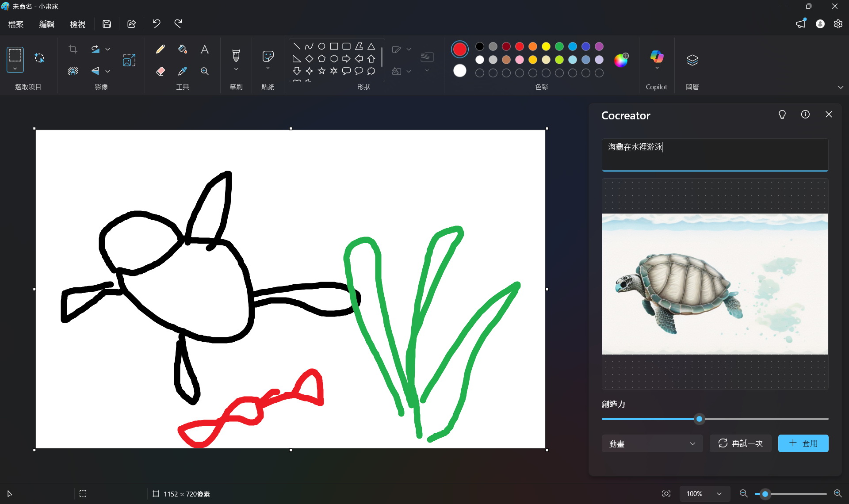Select the Text tool
This screenshot has height=504, width=849.
(x=204, y=49)
